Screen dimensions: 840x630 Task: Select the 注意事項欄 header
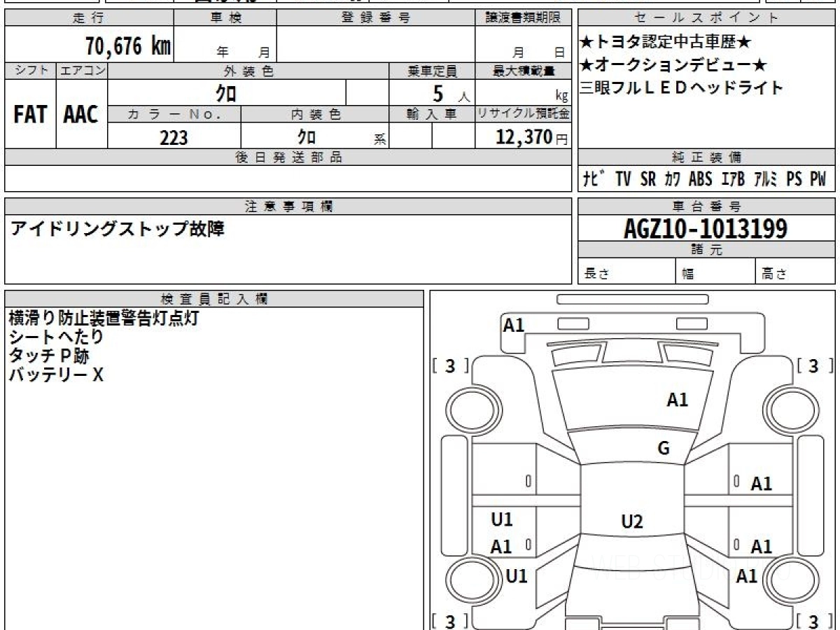pyautogui.click(x=288, y=206)
